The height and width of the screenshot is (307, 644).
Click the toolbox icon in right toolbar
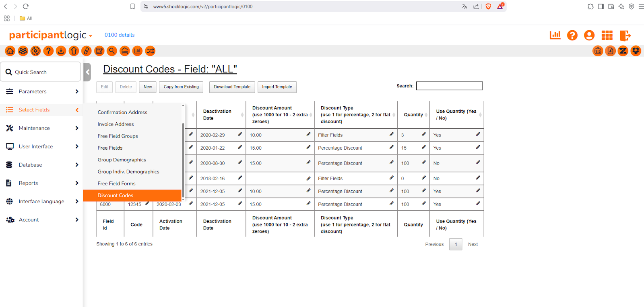[x=598, y=51]
